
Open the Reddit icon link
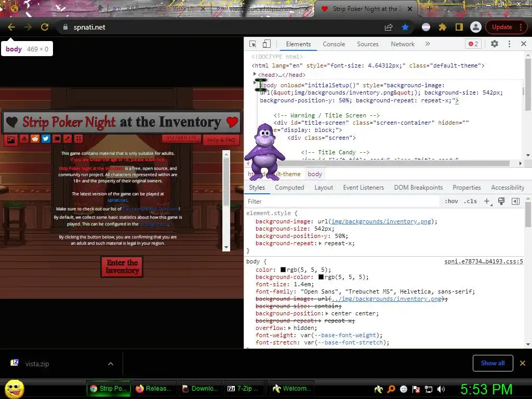(35, 138)
